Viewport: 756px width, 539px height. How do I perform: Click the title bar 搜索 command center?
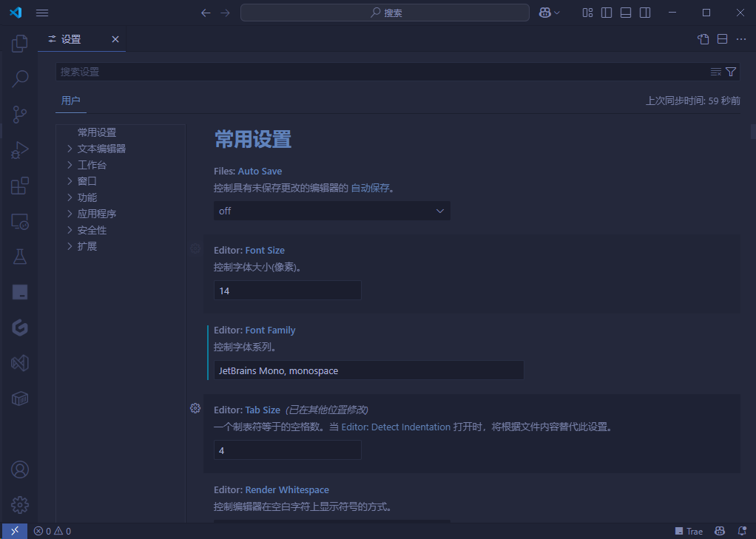pos(385,13)
